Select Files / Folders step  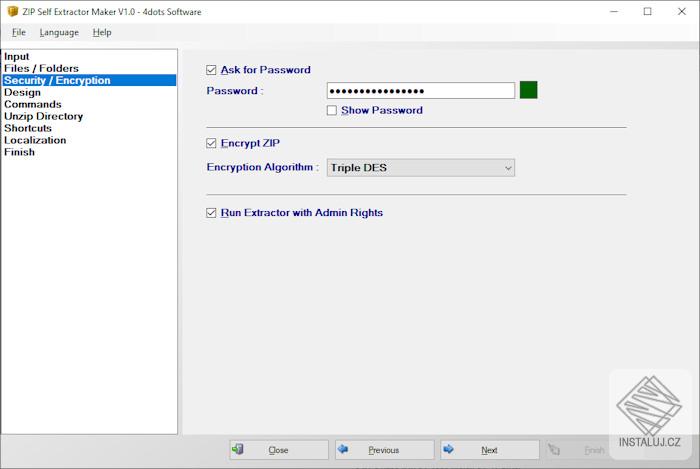pos(89,68)
